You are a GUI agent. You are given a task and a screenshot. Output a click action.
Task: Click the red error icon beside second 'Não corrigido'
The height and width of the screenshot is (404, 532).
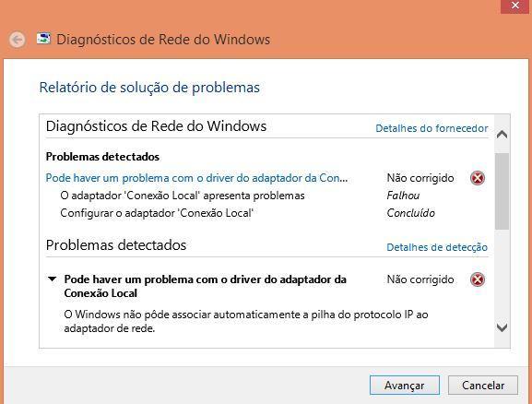[478, 279]
